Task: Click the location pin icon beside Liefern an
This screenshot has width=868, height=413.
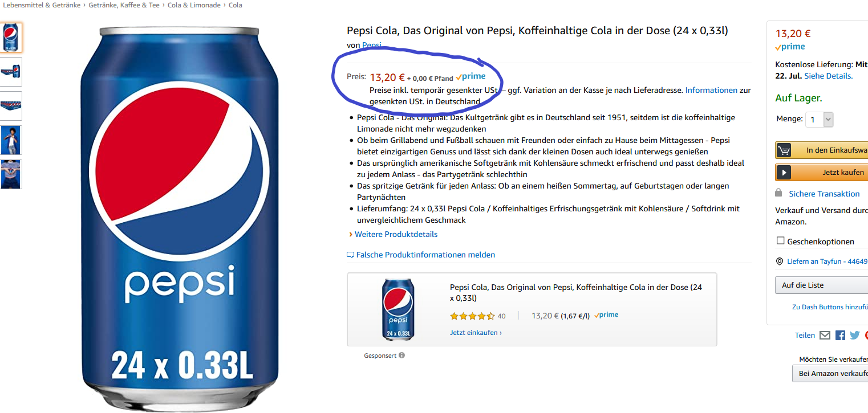Action: tap(780, 261)
